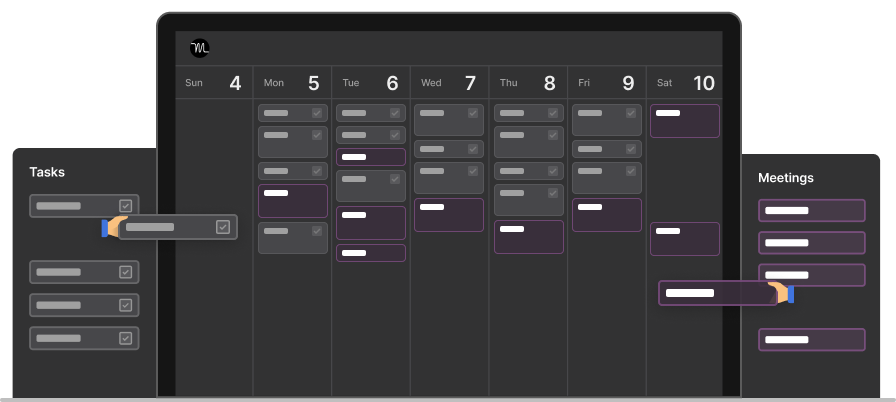
Task: Click the Tasks panel heading
Action: click(47, 172)
